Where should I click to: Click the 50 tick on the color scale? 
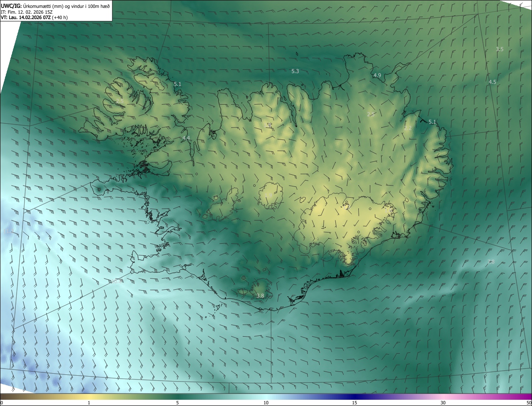point(529,403)
